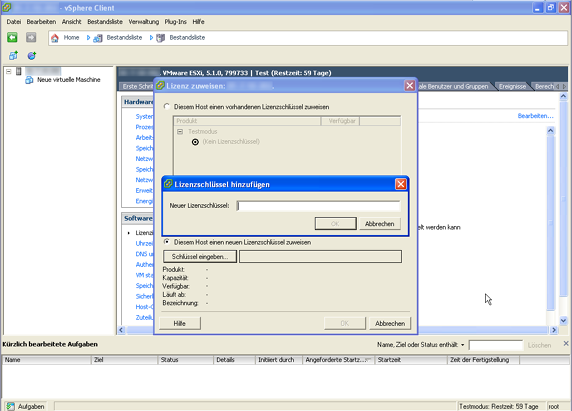572x411 pixels.
Task: Click Abbrechen in the Lizenzschlüssel hinzufügen dialog
Action: coord(380,224)
